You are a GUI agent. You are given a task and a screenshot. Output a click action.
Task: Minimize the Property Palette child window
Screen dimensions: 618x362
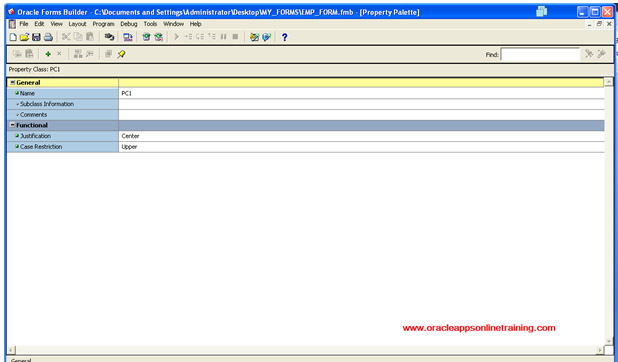point(590,24)
